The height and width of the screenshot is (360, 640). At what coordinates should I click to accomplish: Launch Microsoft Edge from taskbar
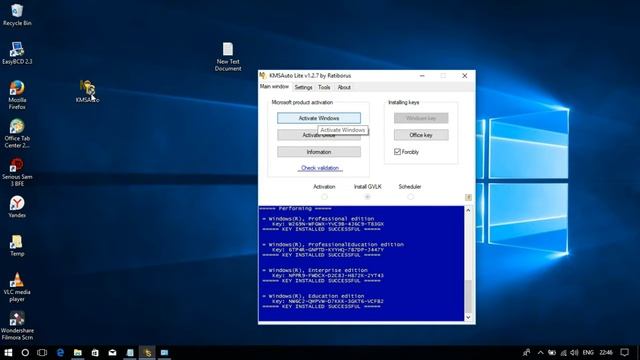coord(60,352)
